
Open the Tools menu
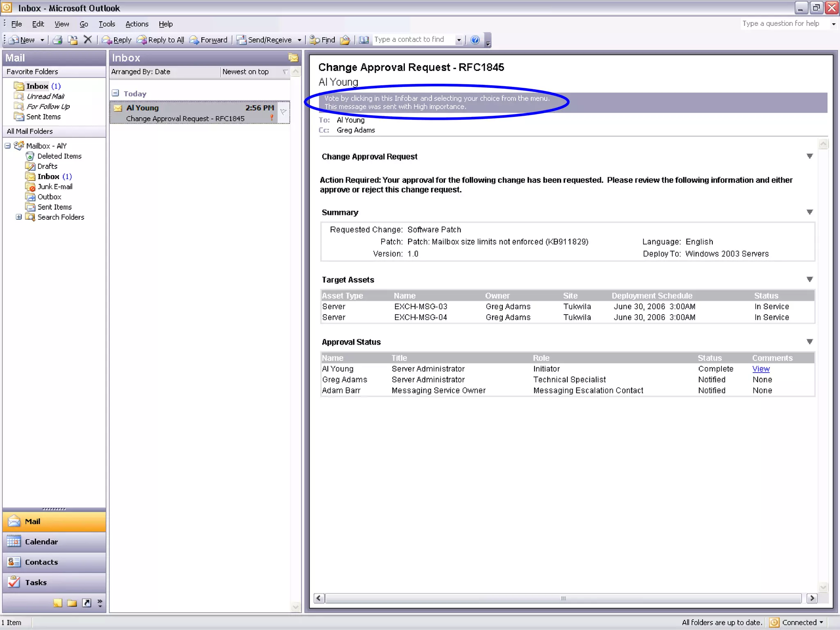pos(107,24)
